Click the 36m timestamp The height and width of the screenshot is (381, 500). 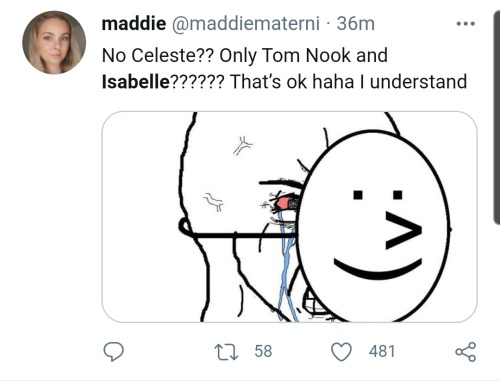pos(356,24)
